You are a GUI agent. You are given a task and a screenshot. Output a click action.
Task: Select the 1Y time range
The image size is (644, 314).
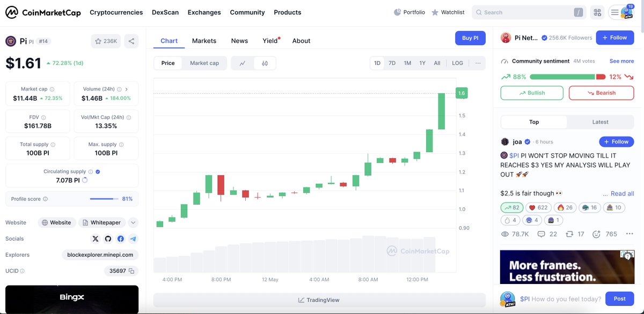pos(422,63)
